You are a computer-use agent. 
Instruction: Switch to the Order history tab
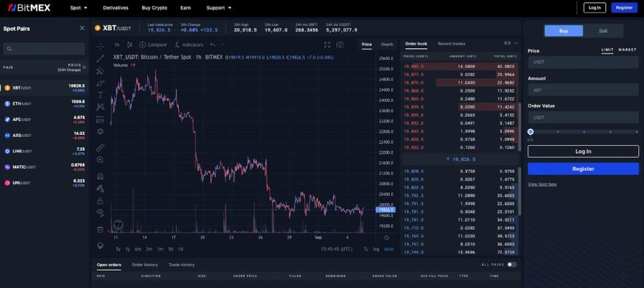pos(144,265)
